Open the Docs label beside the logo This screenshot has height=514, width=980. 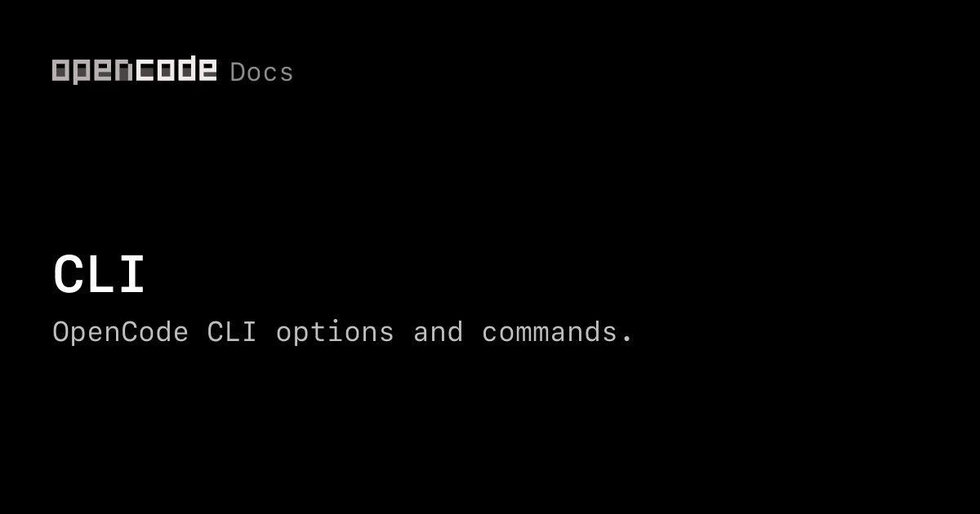click(x=261, y=73)
